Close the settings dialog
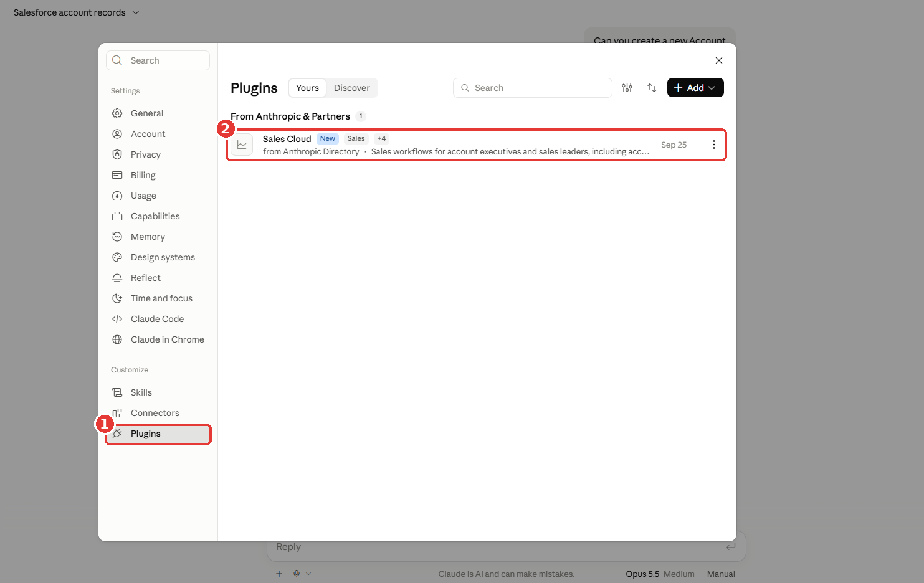 pos(719,60)
